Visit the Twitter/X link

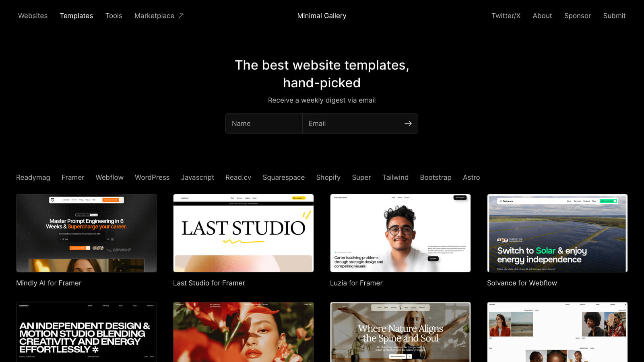pos(506,16)
